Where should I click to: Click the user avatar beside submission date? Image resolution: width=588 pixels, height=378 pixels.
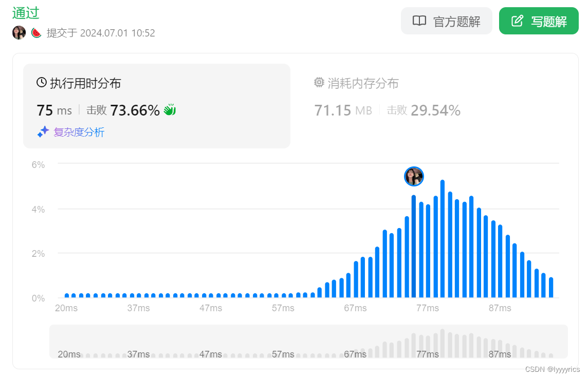(19, 33)
